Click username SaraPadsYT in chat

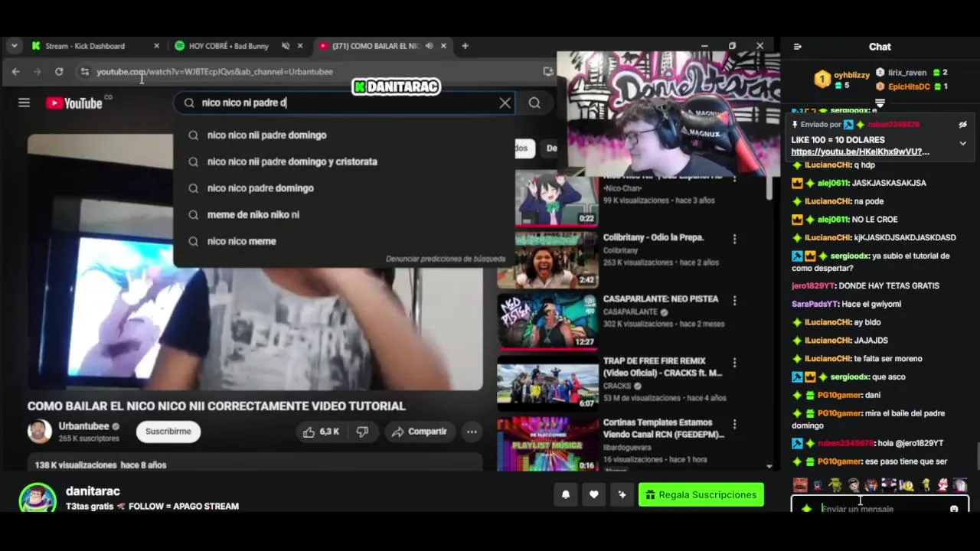pyautogui.click(x=815, y=304)
